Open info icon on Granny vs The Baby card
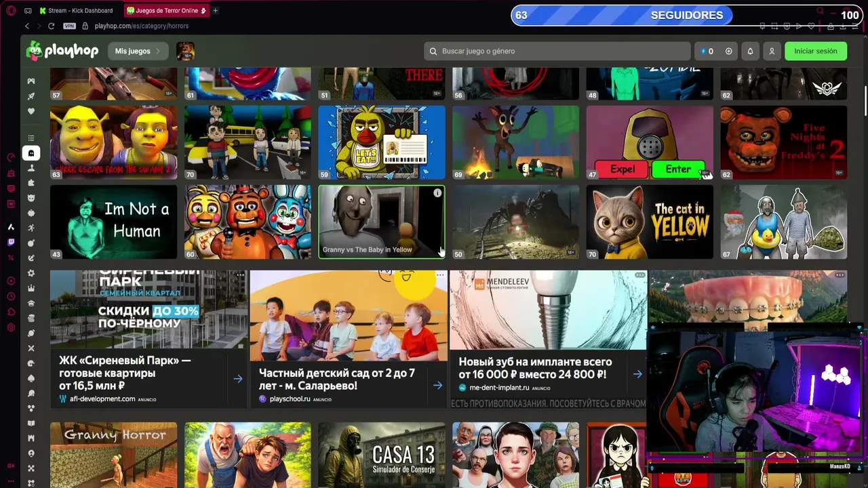This screenshot has width=868, height=488. pyautogui.click(x=437, y=193)
